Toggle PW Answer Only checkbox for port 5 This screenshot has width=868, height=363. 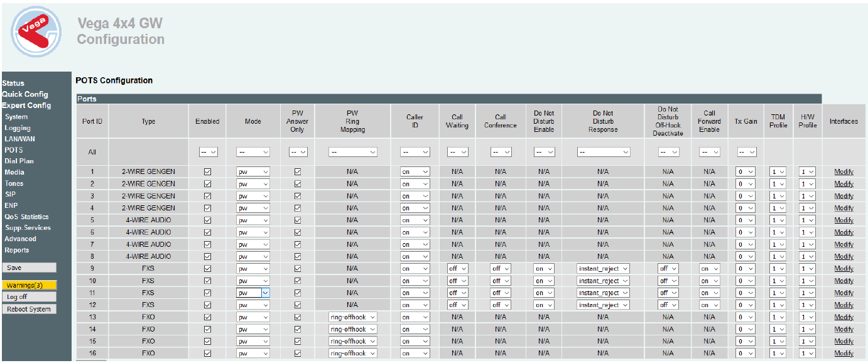tap(297, 220)
